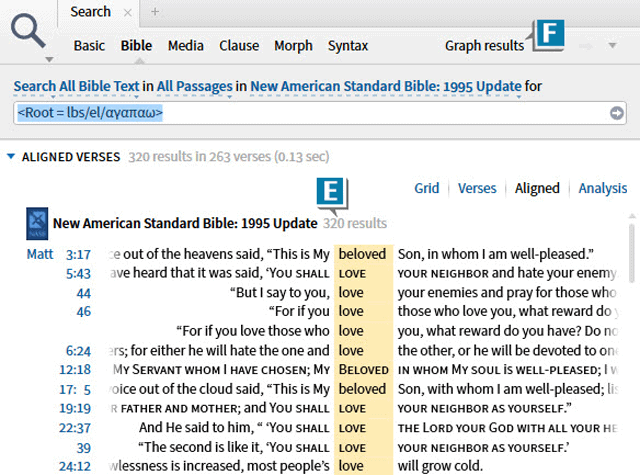640x475 pixels.
Task: Click the Root search query input field
Action: tap(300, 113)
